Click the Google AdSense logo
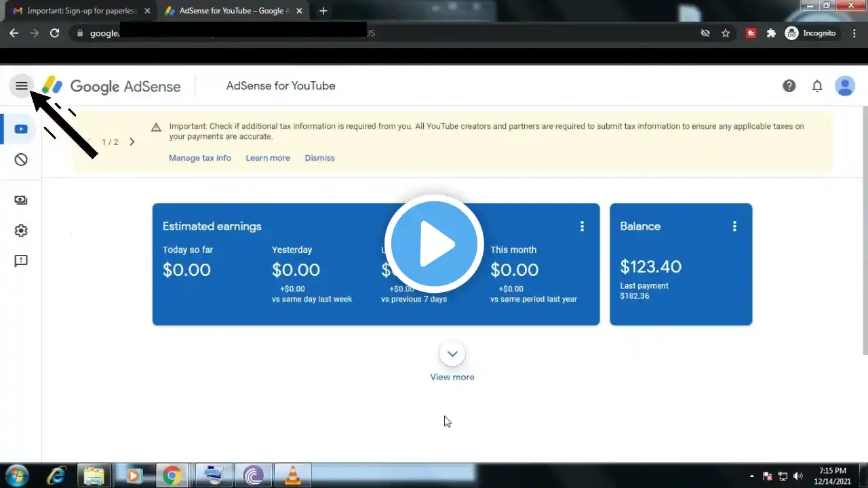 coord(111,86)
